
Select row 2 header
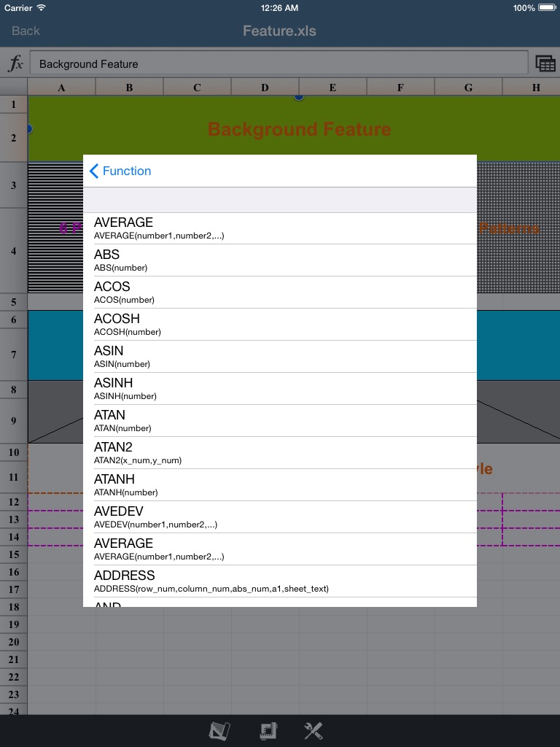click(13, 138)
